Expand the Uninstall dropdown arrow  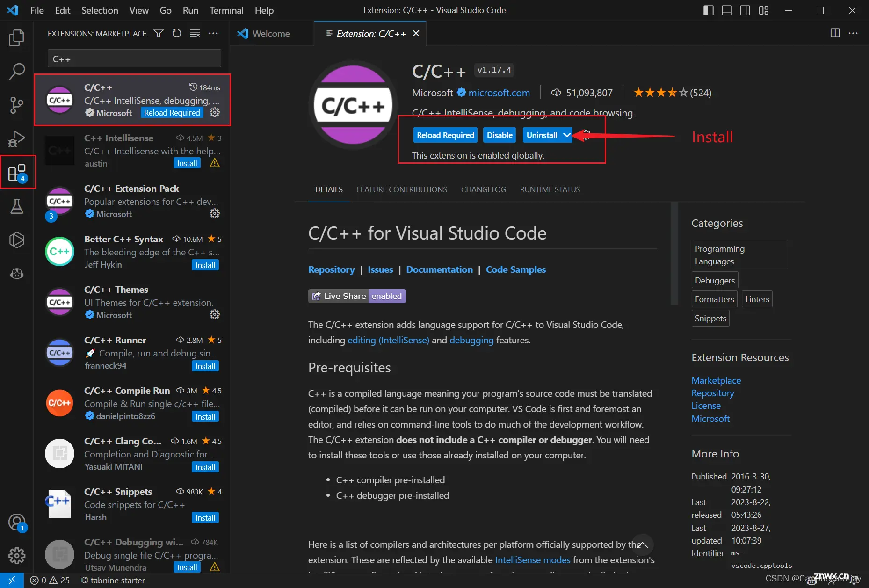pyautogui.click(x=567, y=135)
